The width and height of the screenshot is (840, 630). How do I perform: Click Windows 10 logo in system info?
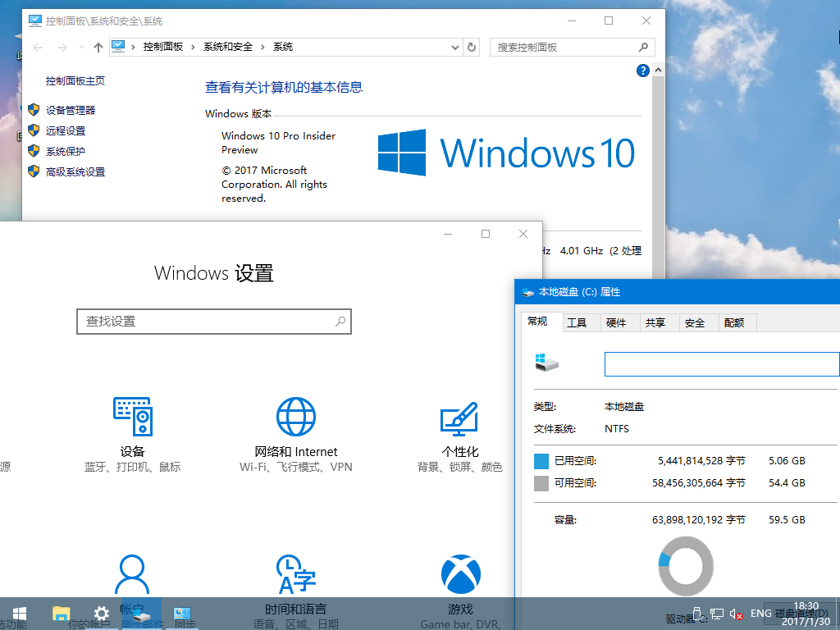click(x=506, y=153)
